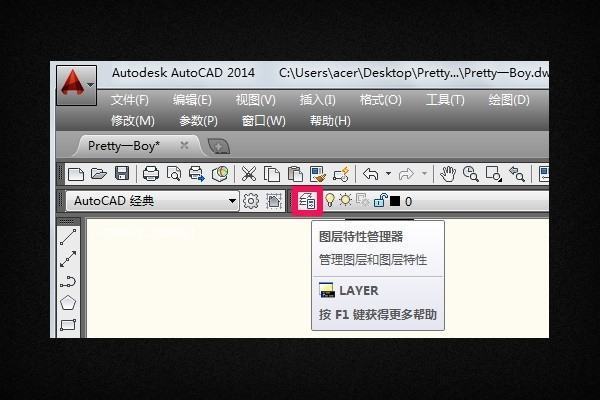Toggle the layer lock padlock icon
Viewport: 600px width, 400px height.
380,201
